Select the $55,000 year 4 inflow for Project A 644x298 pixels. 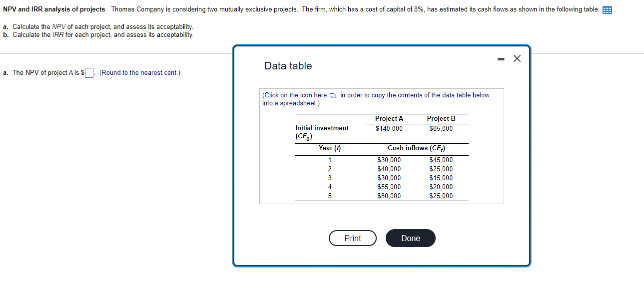point(388,187)
